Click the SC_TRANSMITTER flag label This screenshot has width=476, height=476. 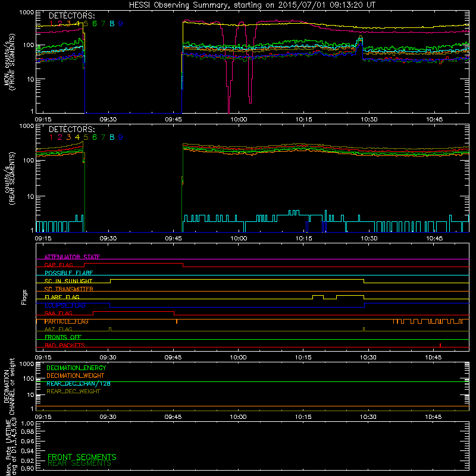click(68, 289)
